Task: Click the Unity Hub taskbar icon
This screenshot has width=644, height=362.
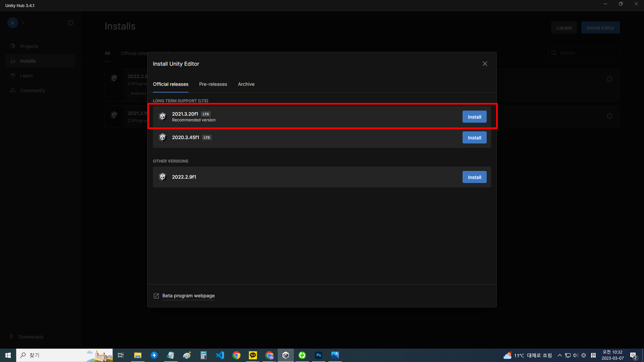Action: tap(286, 355)
